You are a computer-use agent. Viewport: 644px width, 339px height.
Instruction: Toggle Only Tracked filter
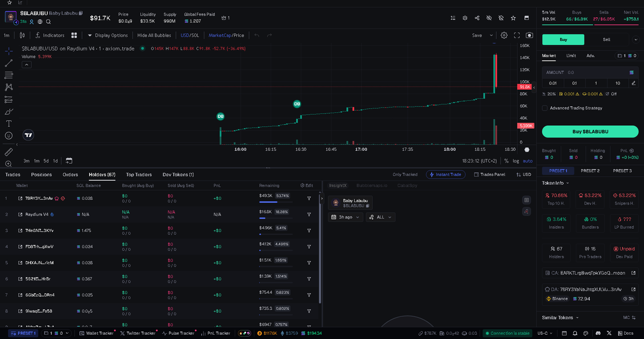[405, 175]
